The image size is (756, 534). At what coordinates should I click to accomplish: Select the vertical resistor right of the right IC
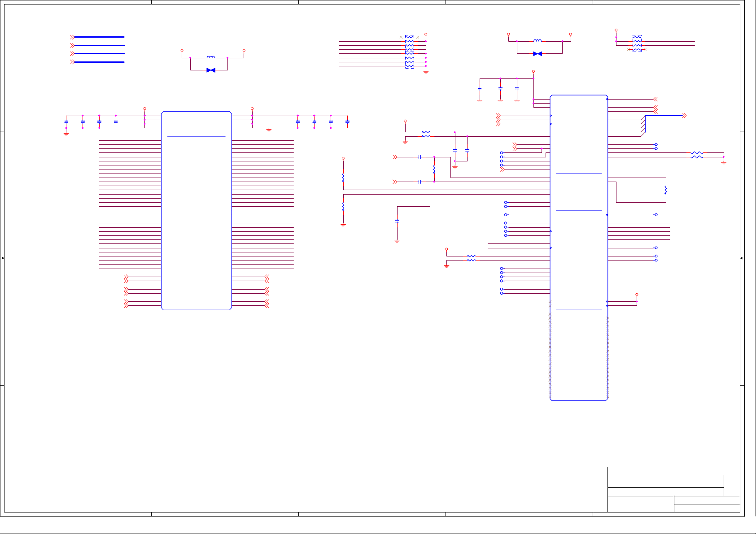click(666, 190)
